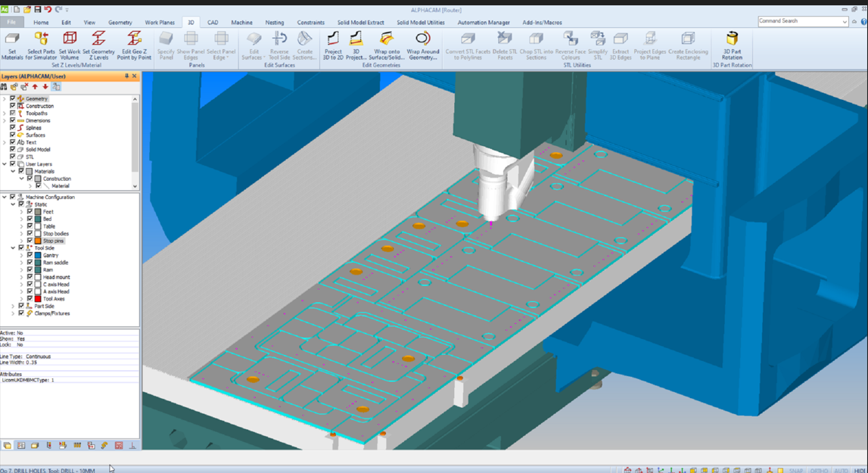Toggle visibility checkbox for Gantry
This screenshot has height=473, width=868.
(x=30, y=256)
